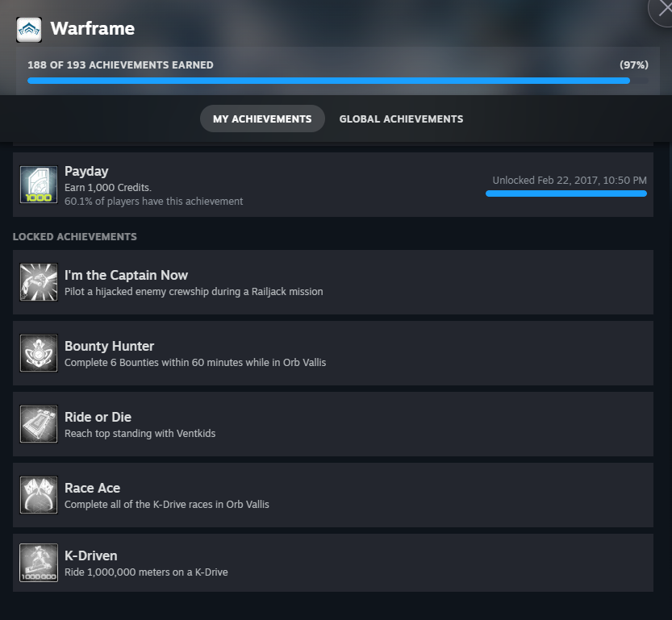This screenshot has width=672, height=620.
Task: Click "Earn 1,000 Credits." description
Action: pos(108,188)
